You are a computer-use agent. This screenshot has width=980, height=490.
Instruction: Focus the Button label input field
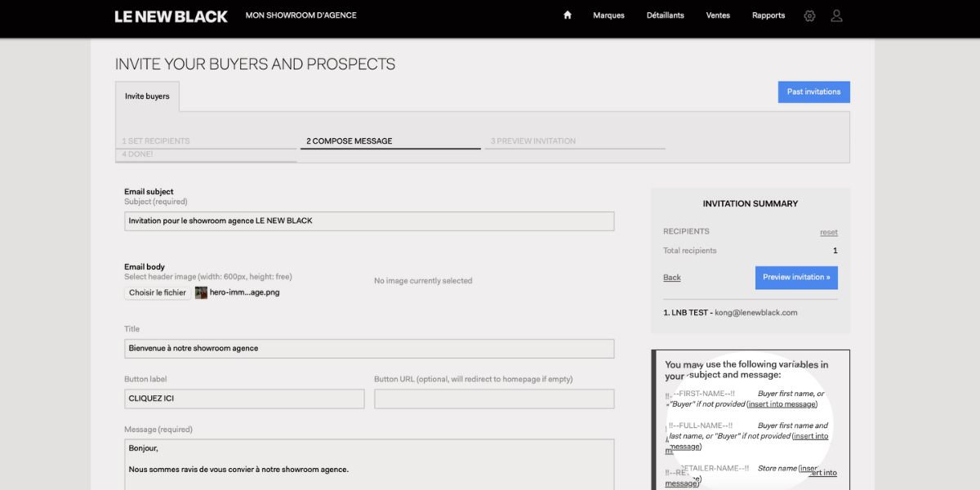coord(244,399)
